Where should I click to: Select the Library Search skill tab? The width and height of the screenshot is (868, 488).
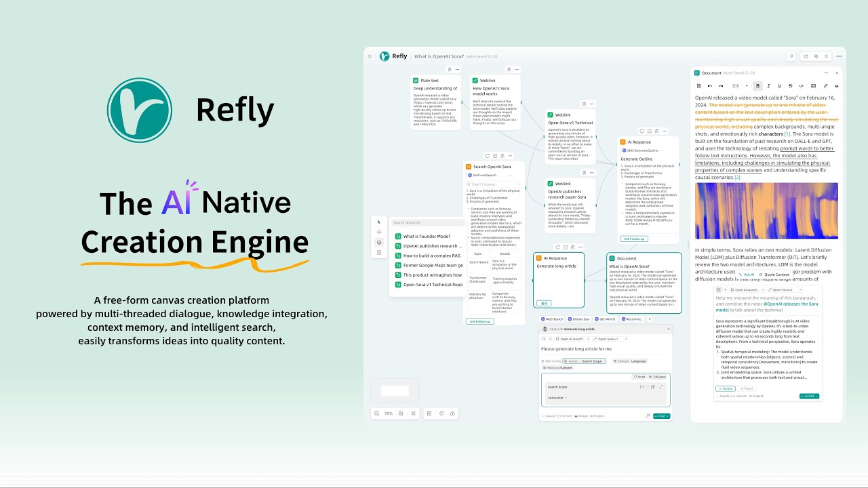[578, 319]
